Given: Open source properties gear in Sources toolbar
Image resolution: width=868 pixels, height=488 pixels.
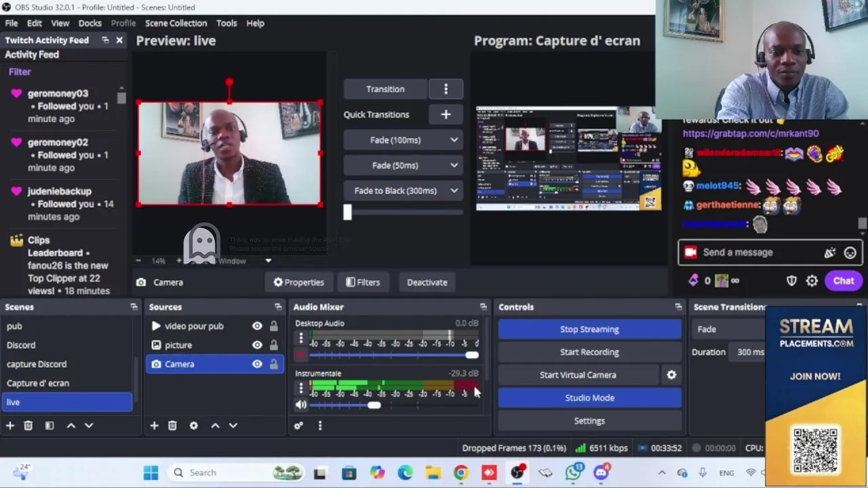Looking at the screenshot, I should click(194, 426).
